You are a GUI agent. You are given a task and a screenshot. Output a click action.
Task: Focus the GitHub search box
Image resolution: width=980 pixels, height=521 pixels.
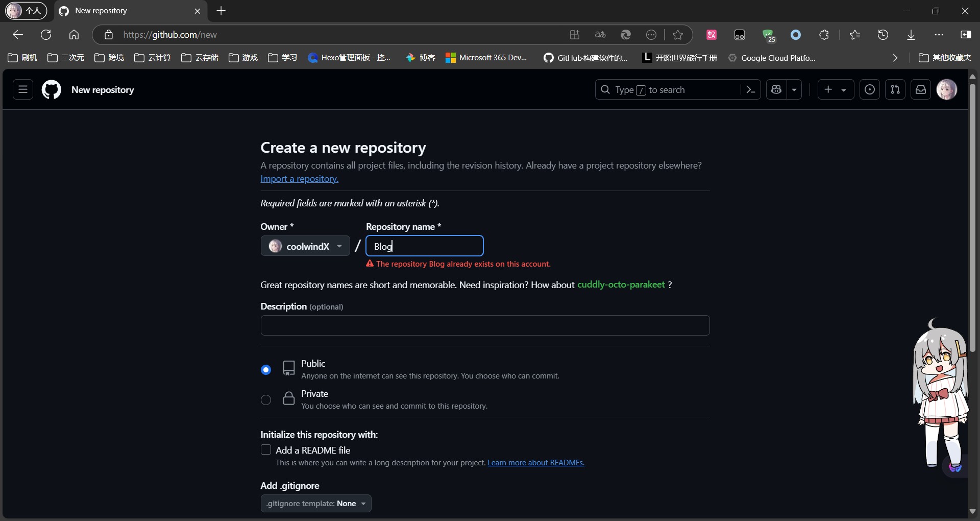[668, 90]
